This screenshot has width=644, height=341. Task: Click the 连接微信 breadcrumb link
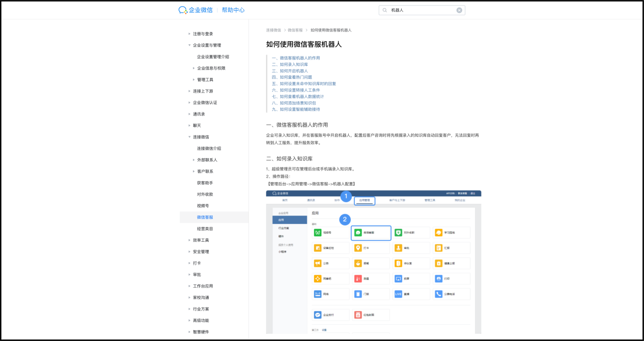[273, 30]
